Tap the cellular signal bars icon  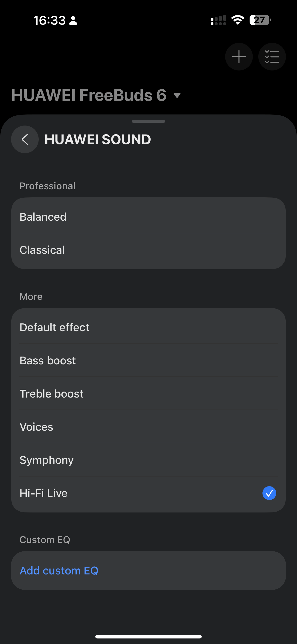tap(218, 20)
